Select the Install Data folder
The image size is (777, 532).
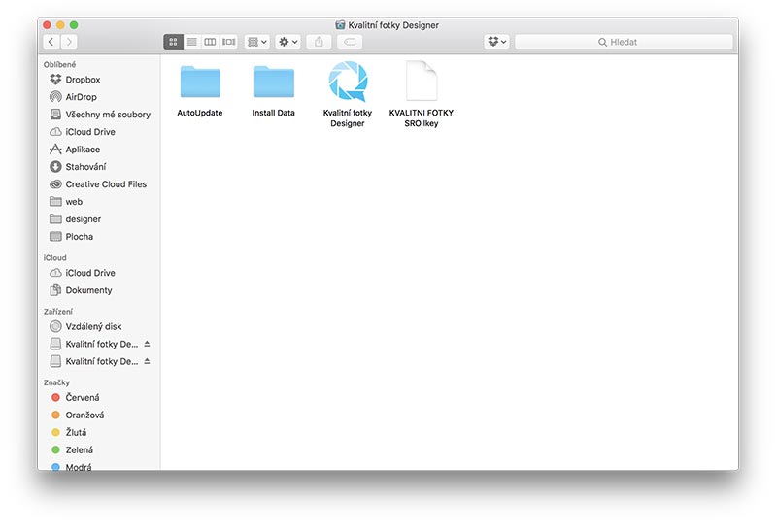click(274, 82)
